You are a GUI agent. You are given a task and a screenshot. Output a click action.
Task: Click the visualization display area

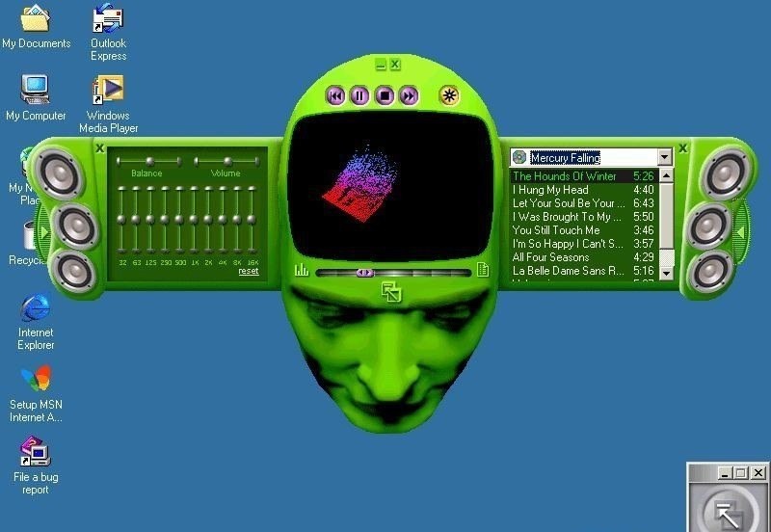click(391, 188)
